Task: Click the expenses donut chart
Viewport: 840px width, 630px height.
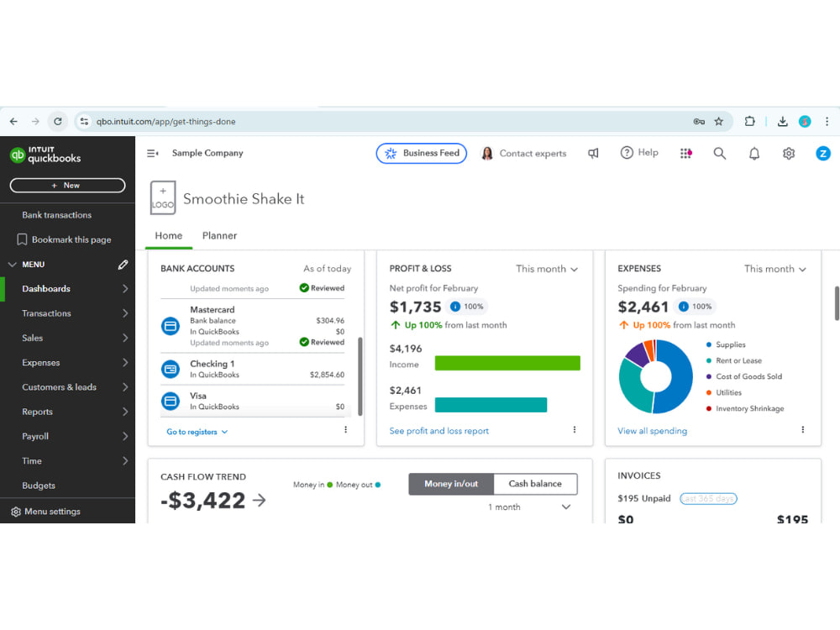Action: pos(655,376)
